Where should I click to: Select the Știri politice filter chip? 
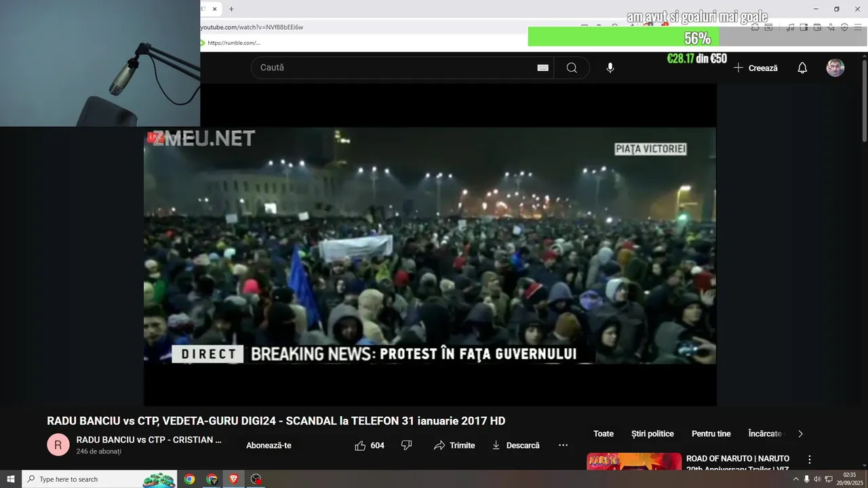pyautogui.click(x=652, y=434)
